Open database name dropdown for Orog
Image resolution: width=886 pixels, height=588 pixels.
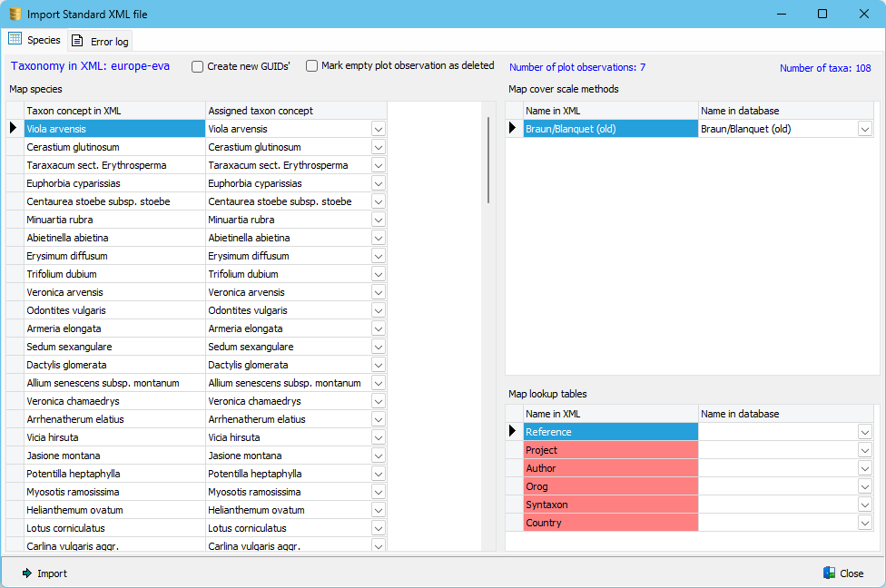tap(864, 486)
